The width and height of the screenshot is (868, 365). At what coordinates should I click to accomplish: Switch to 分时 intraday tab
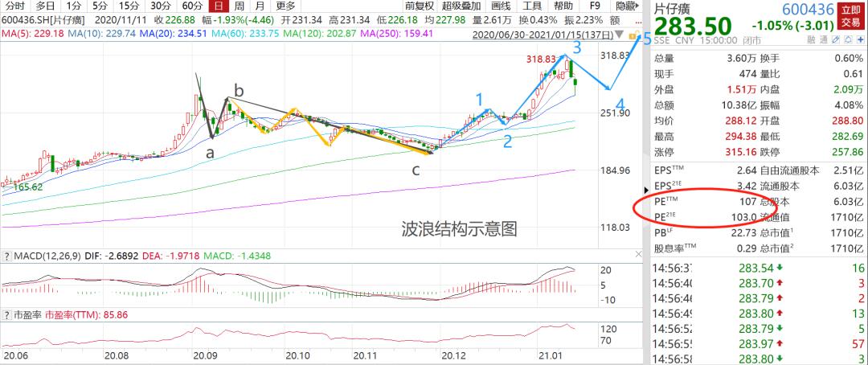(x=15, y=6)
